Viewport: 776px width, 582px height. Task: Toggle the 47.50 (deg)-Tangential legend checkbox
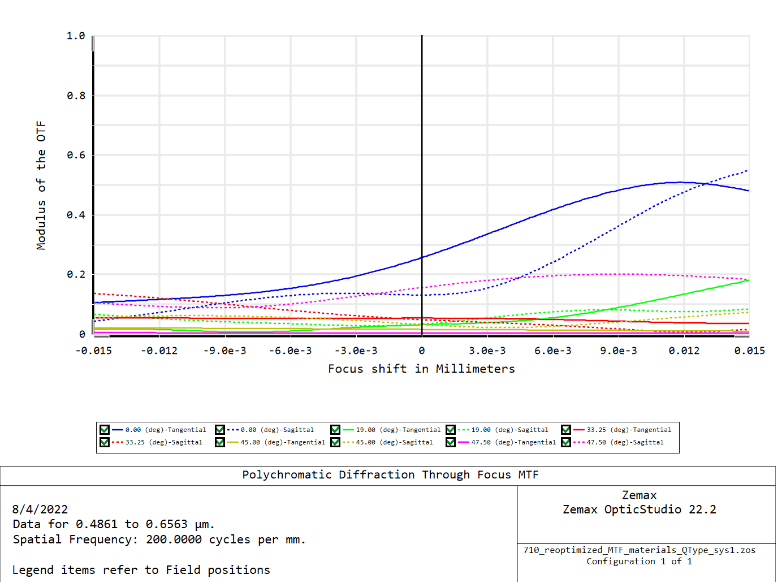pos(450,442)
